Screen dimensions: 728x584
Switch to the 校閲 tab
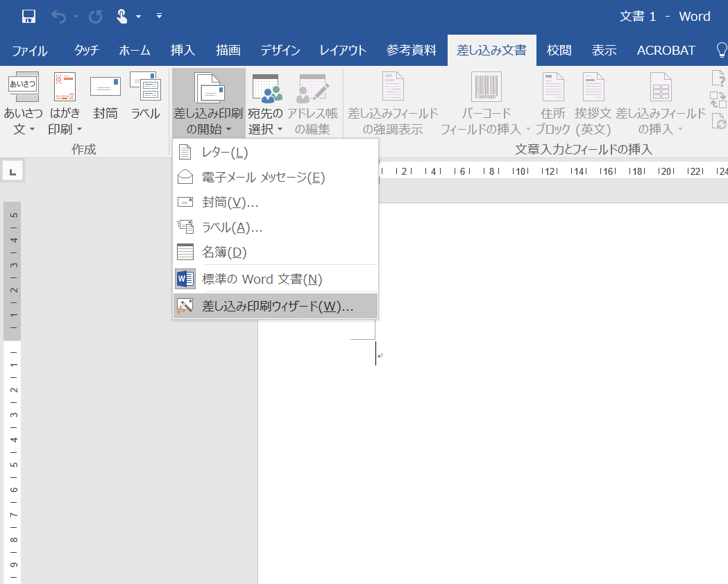point(559,50)
